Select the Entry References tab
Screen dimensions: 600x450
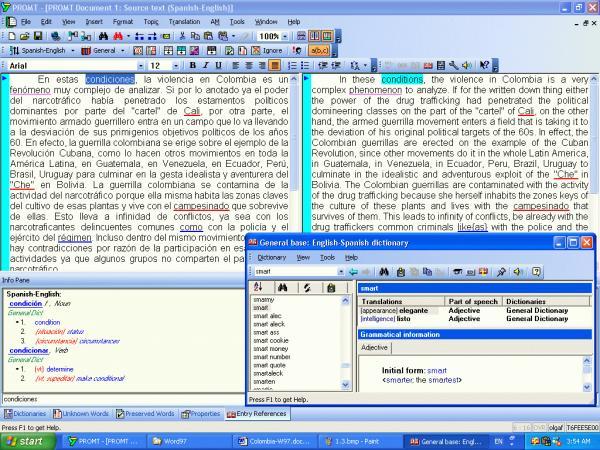pyautogui.click(x=257, y=414)
